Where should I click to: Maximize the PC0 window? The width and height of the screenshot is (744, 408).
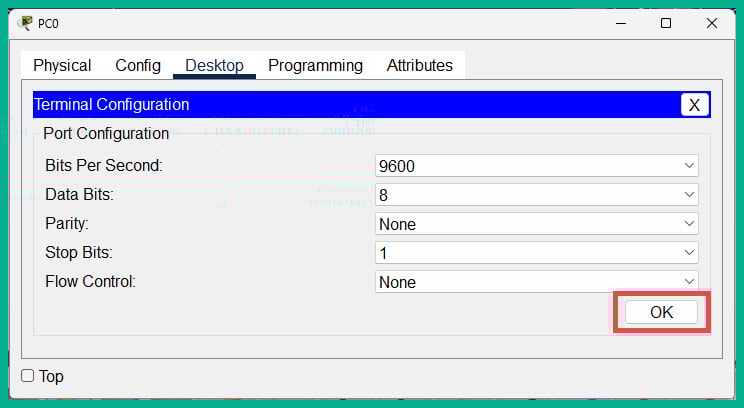(x=666, y=23)
